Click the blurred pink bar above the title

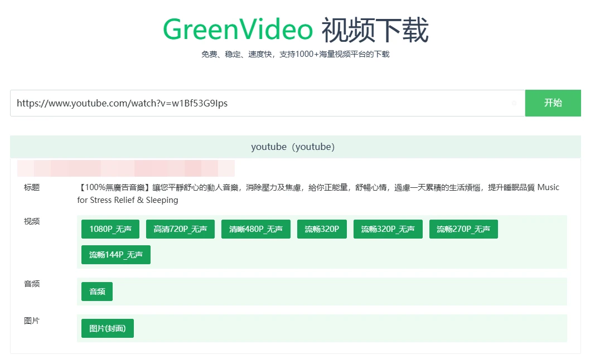point(125,168)
